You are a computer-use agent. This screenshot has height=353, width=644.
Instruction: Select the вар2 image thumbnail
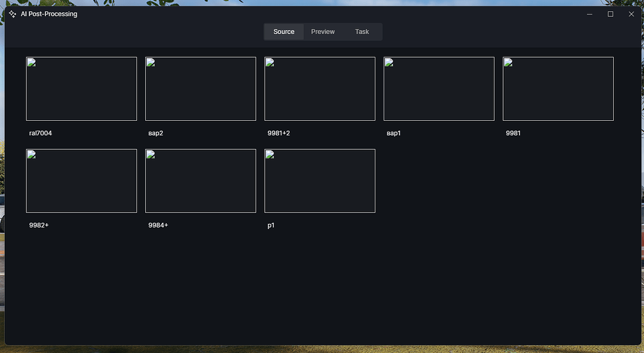point(201,89)
